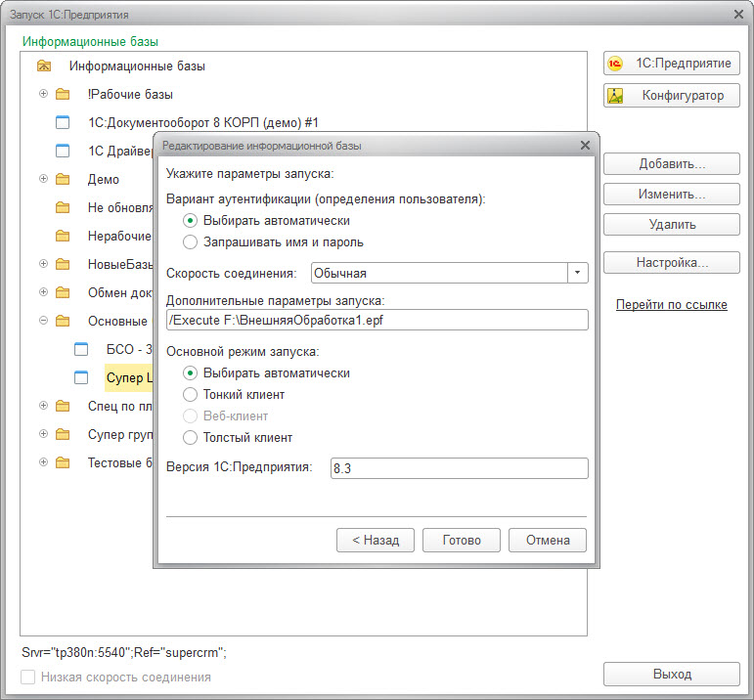Select the highlighted Супер database row
Viewport: 754px width, 700px height.
(x=128, y=377)
